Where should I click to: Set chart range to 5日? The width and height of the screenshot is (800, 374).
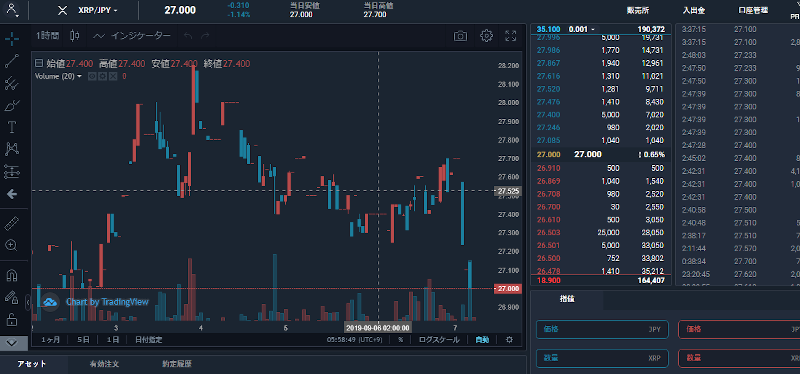click(x=83, y=340)
